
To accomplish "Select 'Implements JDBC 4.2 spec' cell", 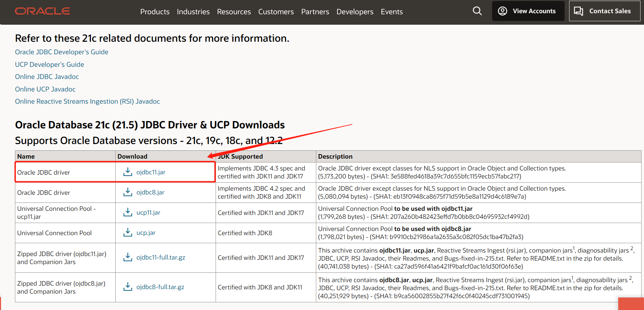I will (x=266, y=192).
